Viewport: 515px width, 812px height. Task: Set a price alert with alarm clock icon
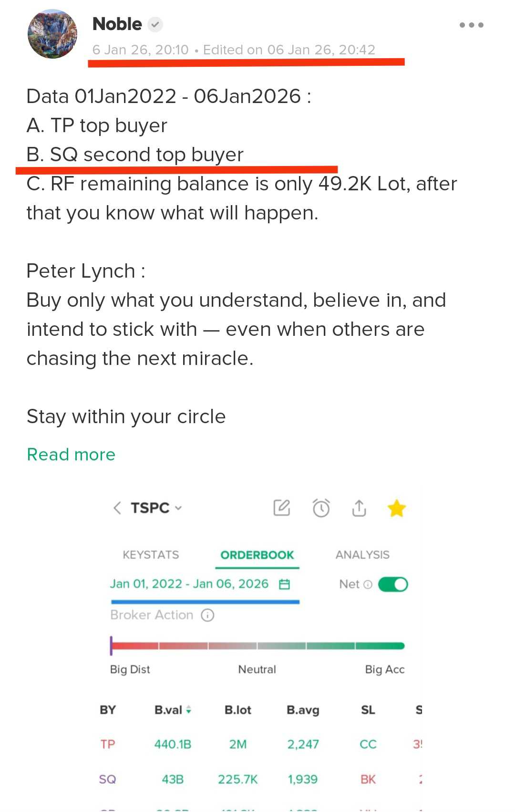(321, 508)
